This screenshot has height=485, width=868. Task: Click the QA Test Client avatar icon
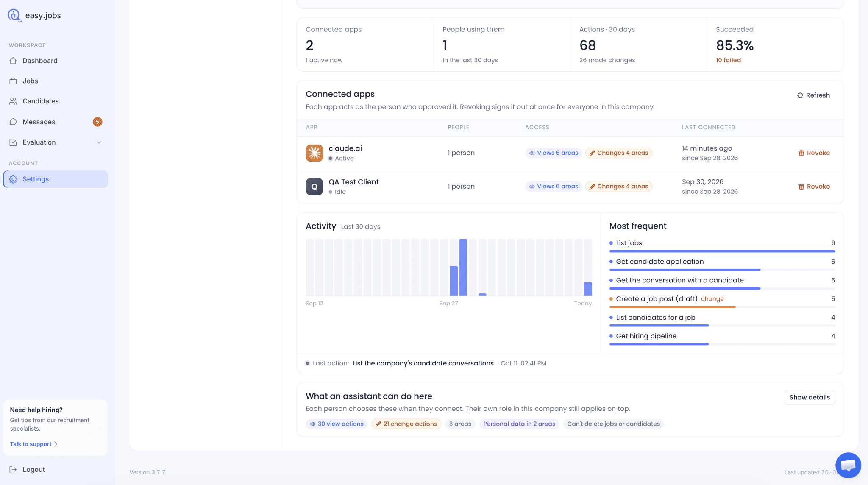coord(314,187)
